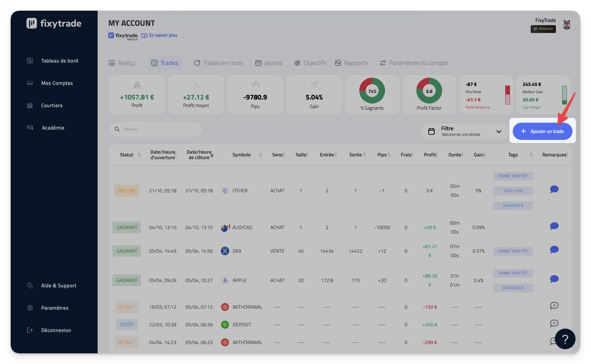Expand the Filtre period dropdown
Viewport: 591px width, 364px height.
[499, 131]
